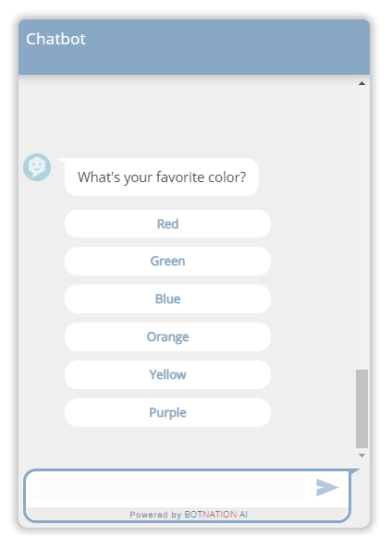392x536 pixels.
Task: Pick the Blue answer option
Action: coord(167,298)
